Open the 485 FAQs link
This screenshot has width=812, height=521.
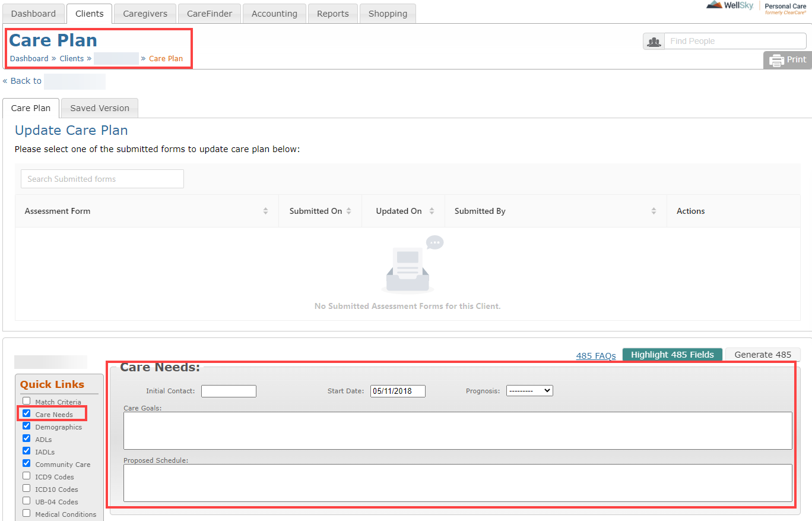(595, 356)
